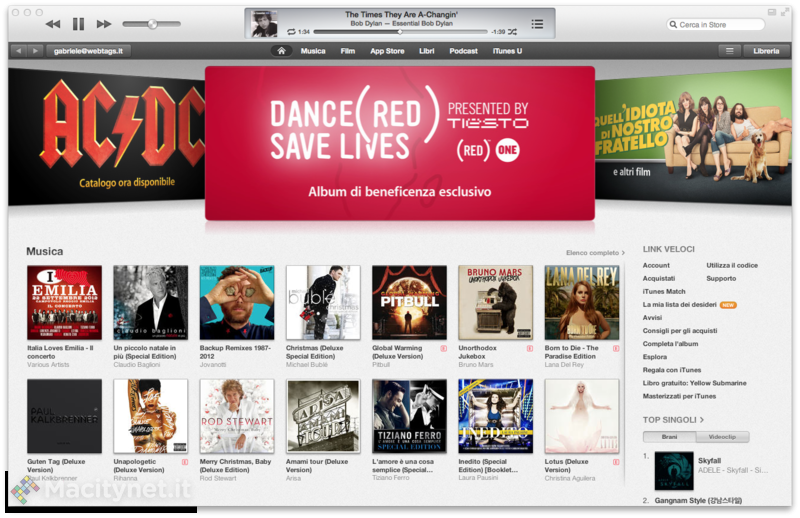800x518 pixels.
Task: Toggle shuffle mode icon
Action: (x=512, y=32)
